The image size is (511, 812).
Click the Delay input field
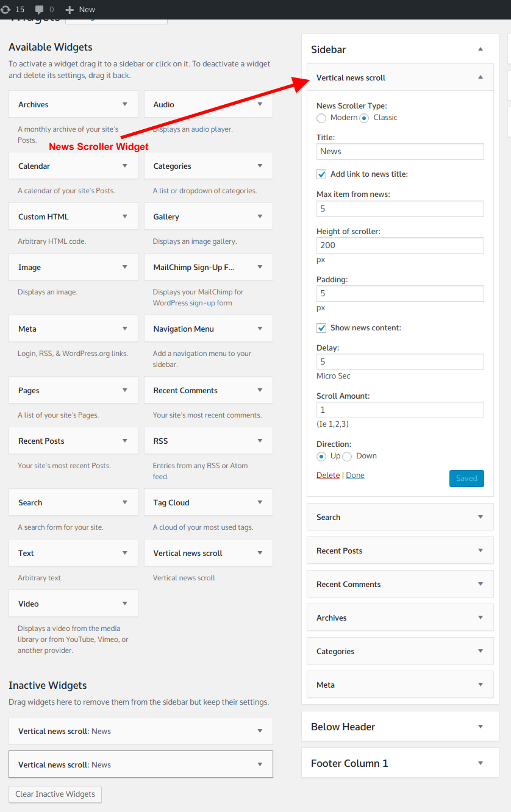click(x=400, y=362)
